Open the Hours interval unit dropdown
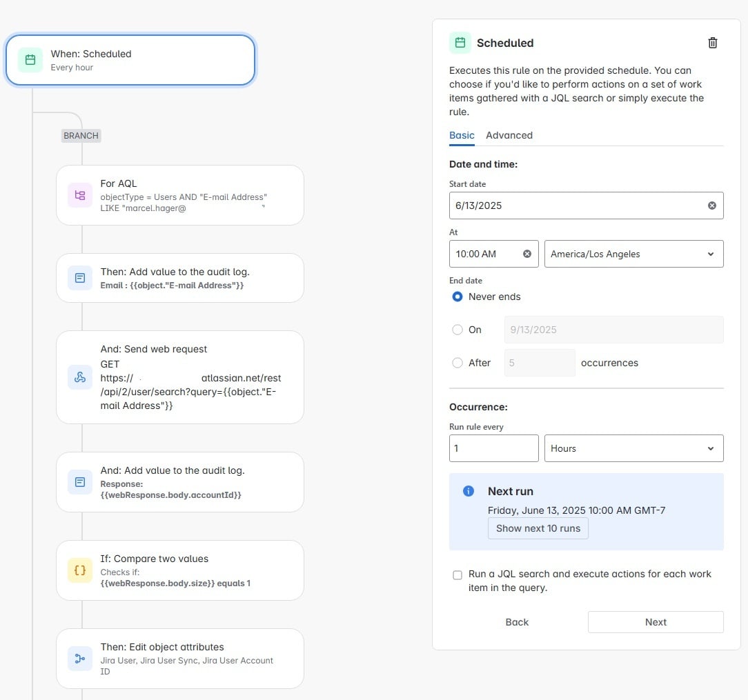Screen dimensions: 748x700 point(633,448)
